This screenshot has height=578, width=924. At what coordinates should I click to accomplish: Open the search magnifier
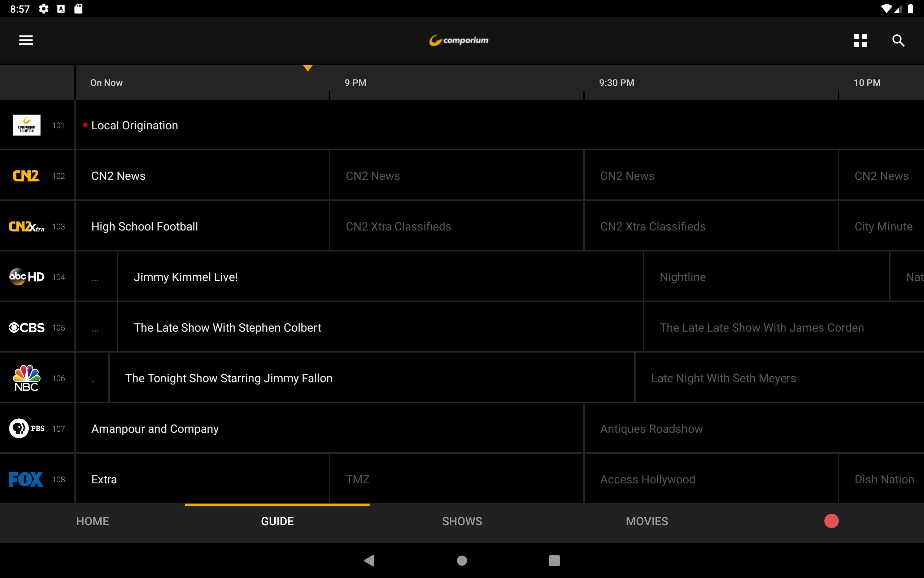click(x=898, y=40)
